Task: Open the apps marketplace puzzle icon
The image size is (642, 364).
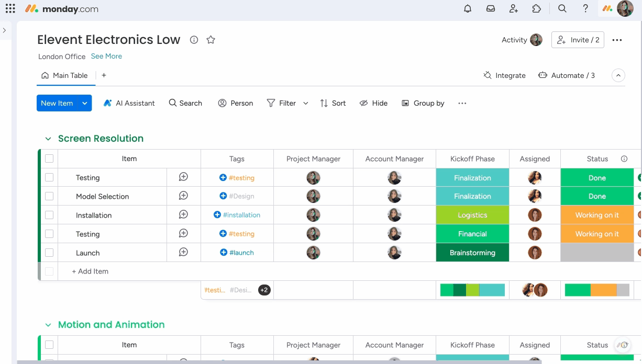Action: pos(537,9)
